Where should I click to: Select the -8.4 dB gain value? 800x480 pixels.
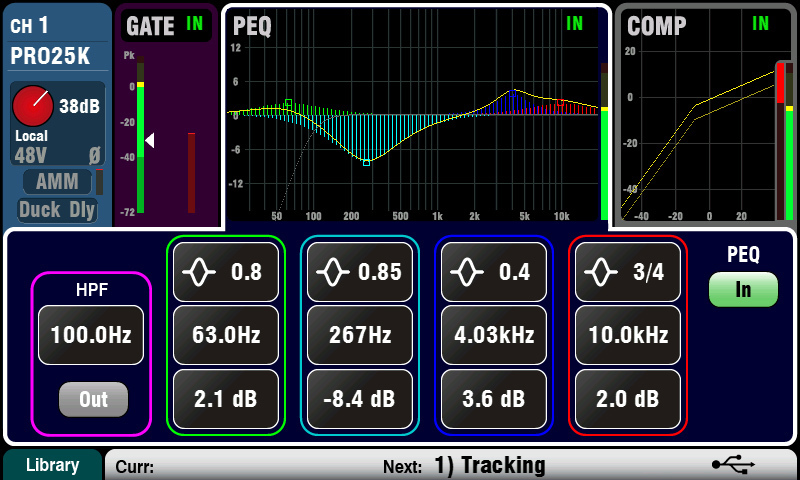tap(359, 398)
